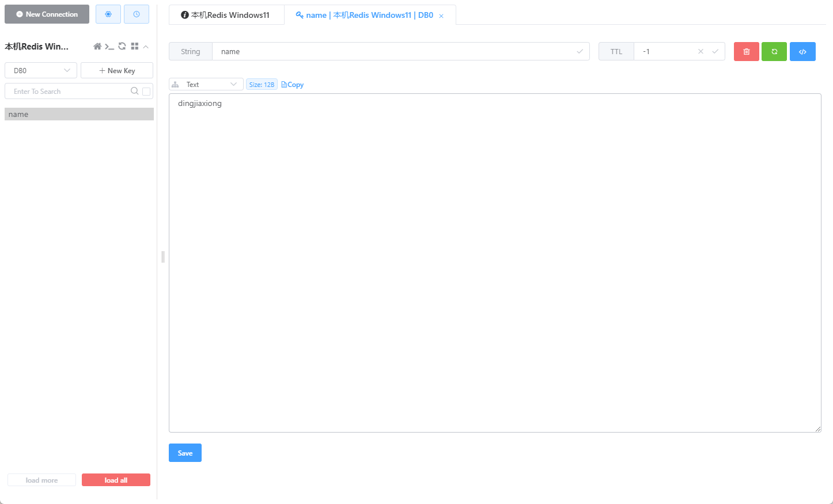
Task: Switch to the 本机Redis Windows11 info tab
Action: tap(226, 14)
